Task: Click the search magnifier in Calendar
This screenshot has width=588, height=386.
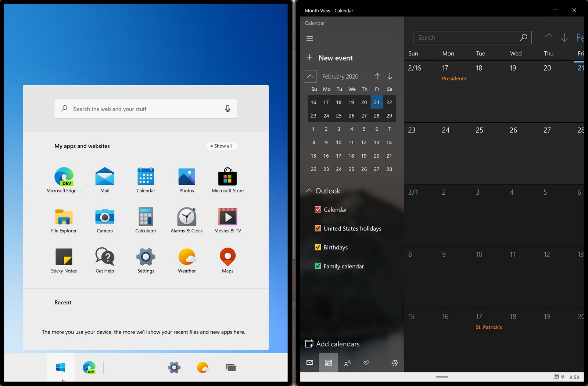Action: pos(524,37)
